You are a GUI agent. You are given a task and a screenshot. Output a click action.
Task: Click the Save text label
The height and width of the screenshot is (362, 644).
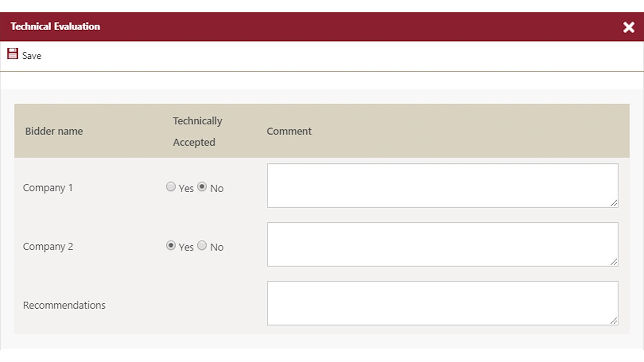click(x=32, y=56)
